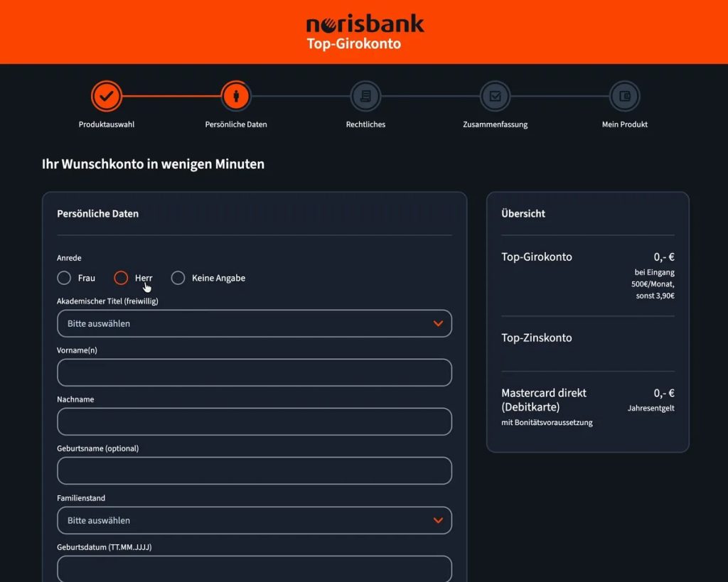The width and height of the screenshot is (728, 582).
Task: Click the Zusammenfassung checklist step icon
Action: [495, 96]
